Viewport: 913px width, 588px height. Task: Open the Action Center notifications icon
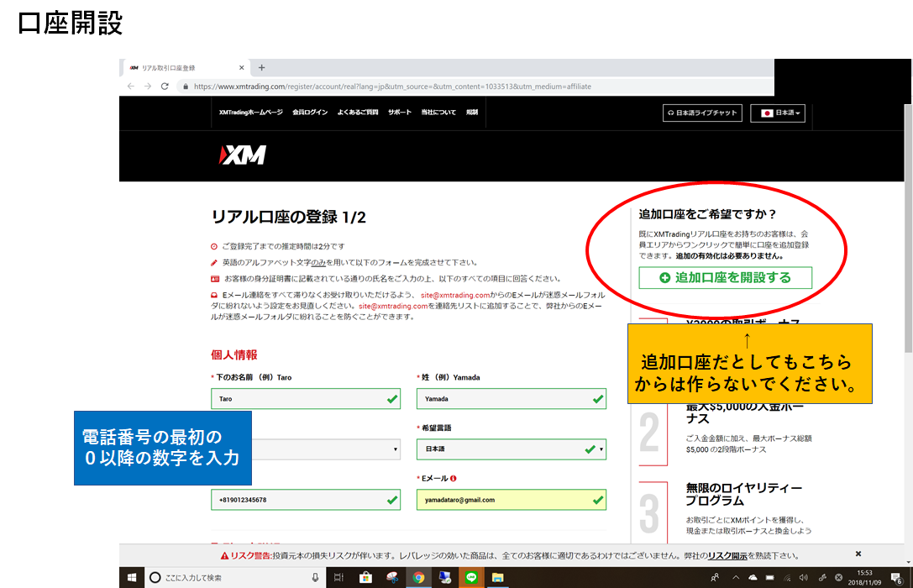[x=897, y=578]
